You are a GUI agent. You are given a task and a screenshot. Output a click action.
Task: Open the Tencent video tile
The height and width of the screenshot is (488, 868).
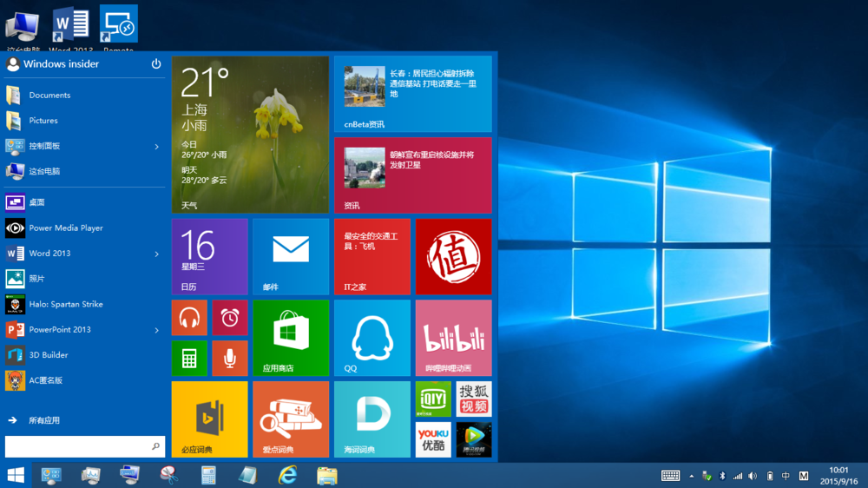(474, 440)
